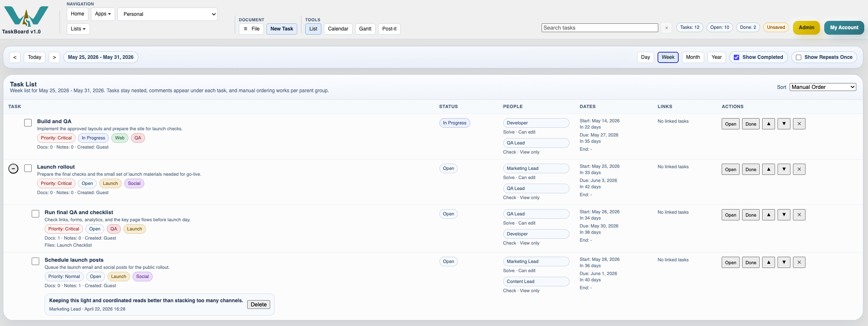Image resolution: width=868 pixels, height=326 pixels.
Task: Open the Schedule launch posts task
Action: [730, 263]
